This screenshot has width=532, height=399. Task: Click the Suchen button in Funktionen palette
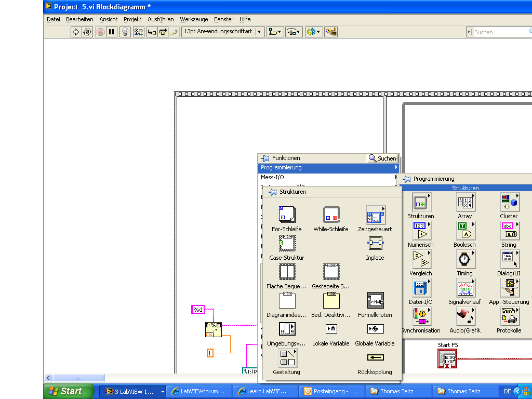[382, 158]
